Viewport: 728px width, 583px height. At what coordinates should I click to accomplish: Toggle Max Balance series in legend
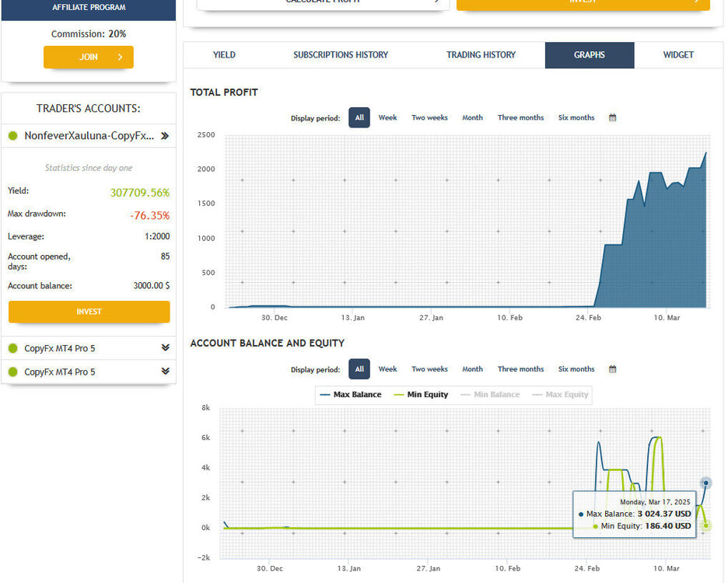click(351, 395)
